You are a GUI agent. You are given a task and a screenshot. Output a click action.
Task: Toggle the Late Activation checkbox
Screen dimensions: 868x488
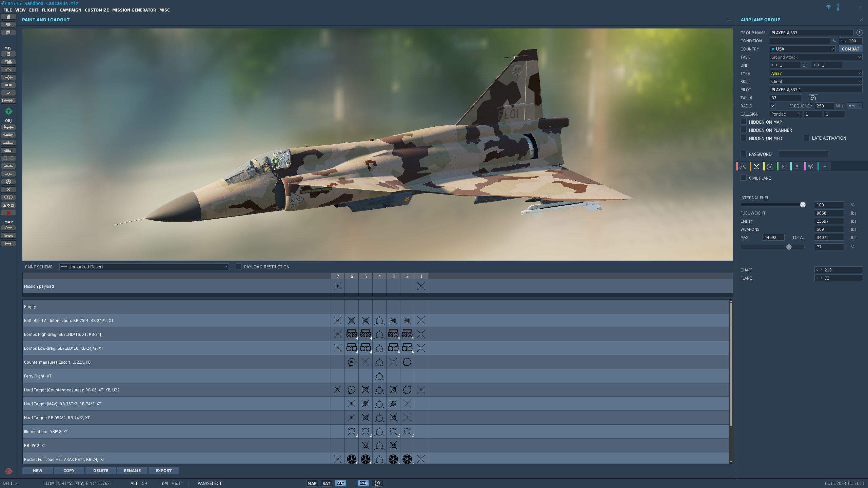click(x=807, y=138)
